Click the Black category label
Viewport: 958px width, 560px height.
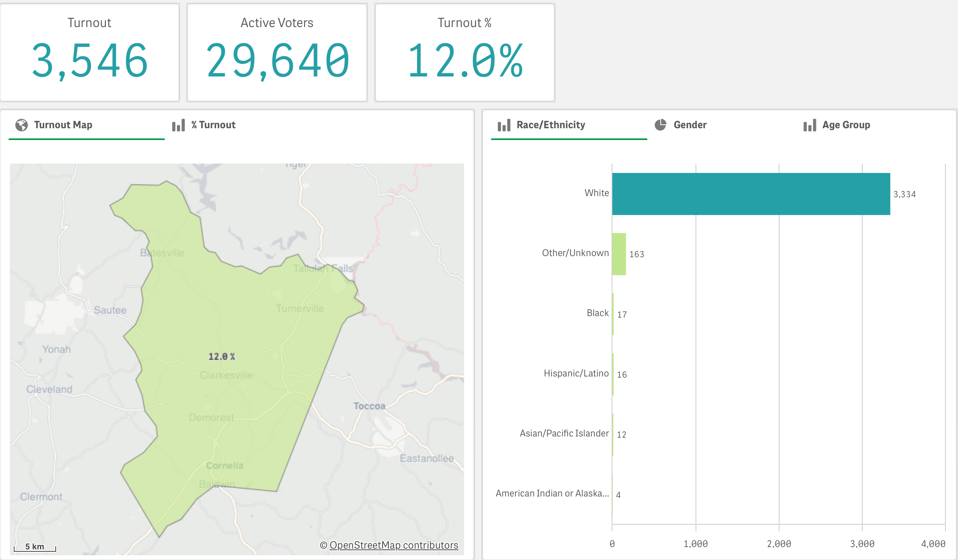coord(597,313)
